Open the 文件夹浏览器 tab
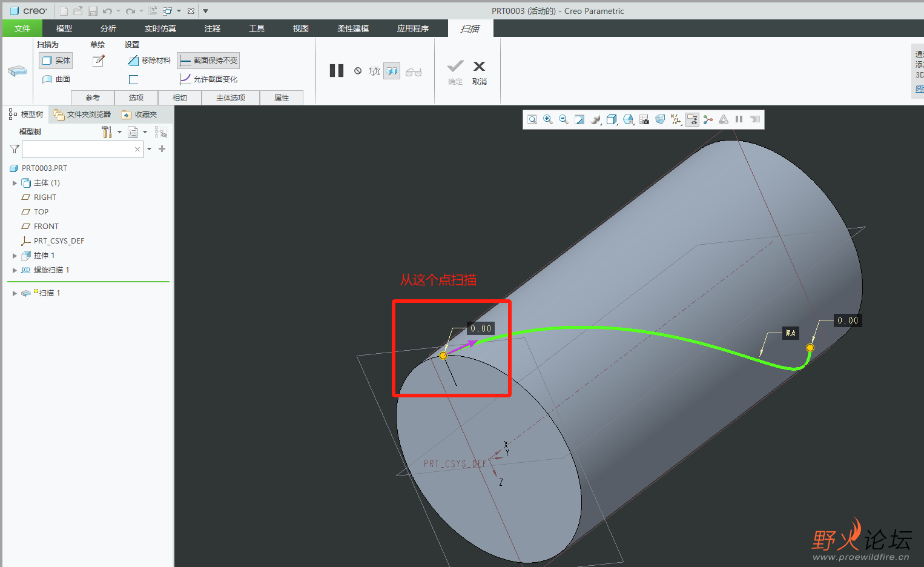 tap(82, 114)
